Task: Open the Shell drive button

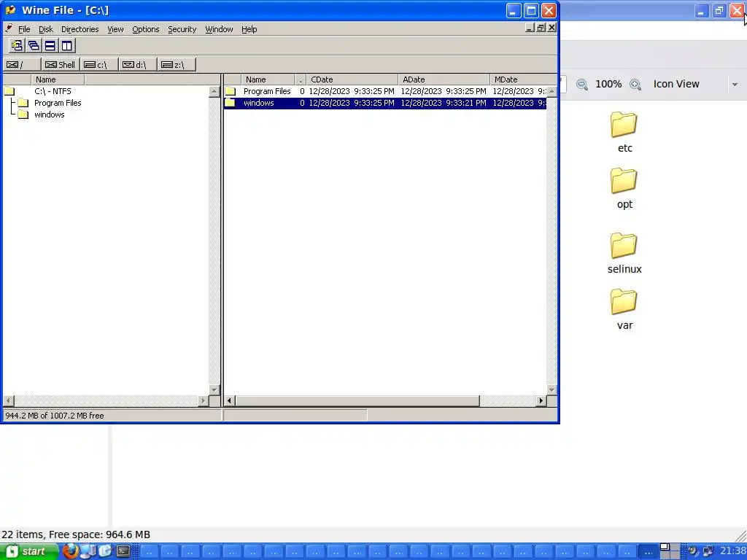Action: 60,65
